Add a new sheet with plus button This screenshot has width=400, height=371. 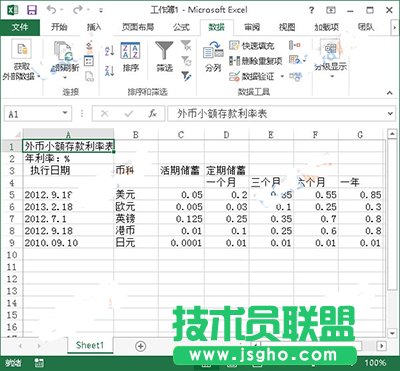pyautogui.click(x=141, y=346)
